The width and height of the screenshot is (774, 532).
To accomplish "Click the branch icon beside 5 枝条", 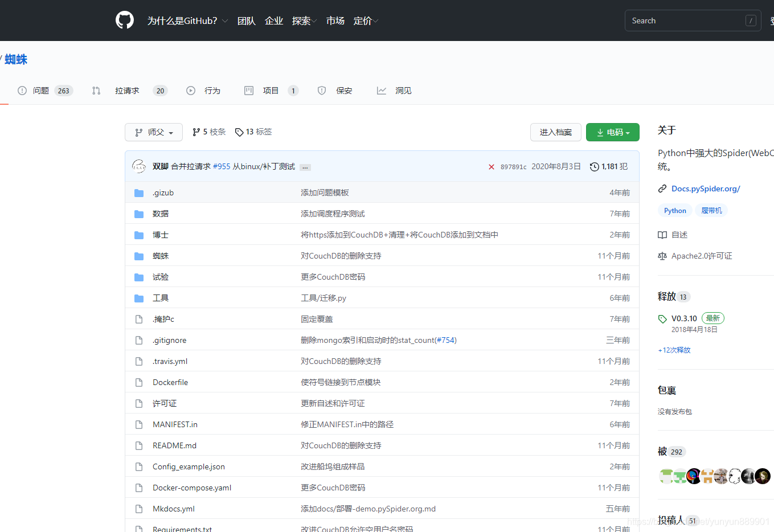I will [196, 132].
